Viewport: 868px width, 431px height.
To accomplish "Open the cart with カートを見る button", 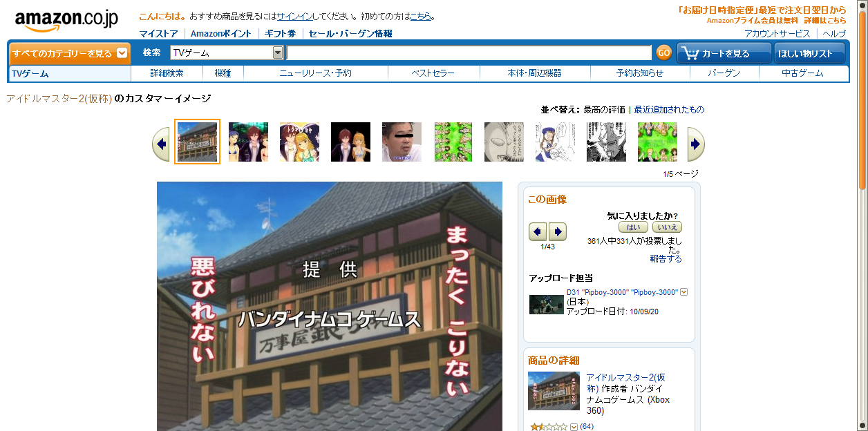I will [724, 53].
